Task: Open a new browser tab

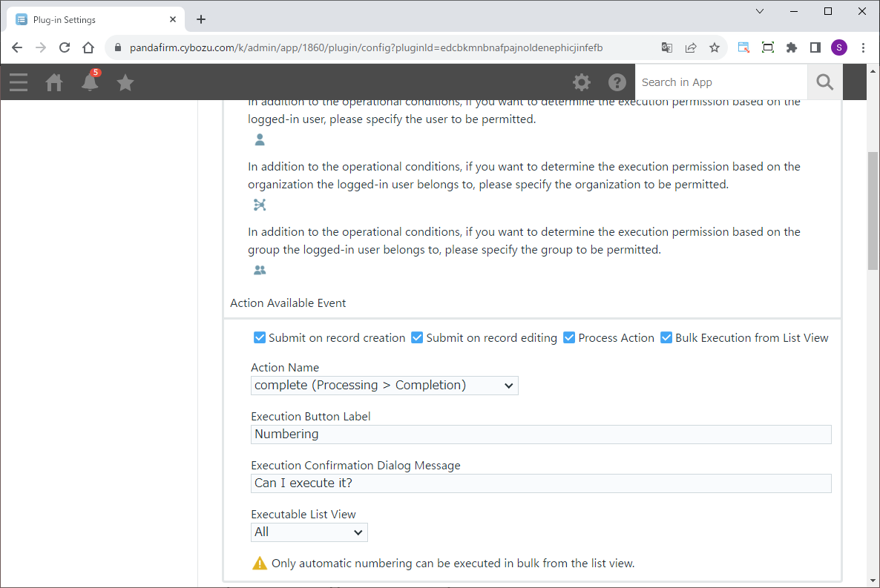Action: (201, 20)
